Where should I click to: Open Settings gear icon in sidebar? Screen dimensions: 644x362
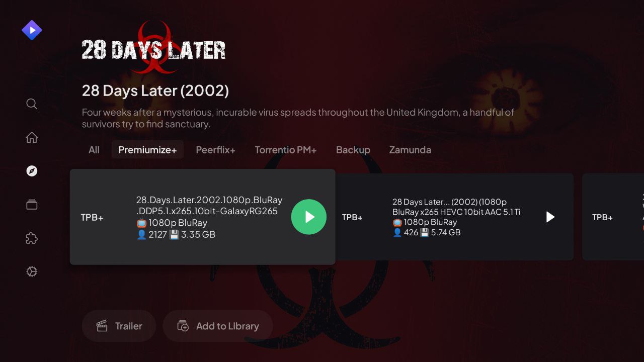coord(32,271)
